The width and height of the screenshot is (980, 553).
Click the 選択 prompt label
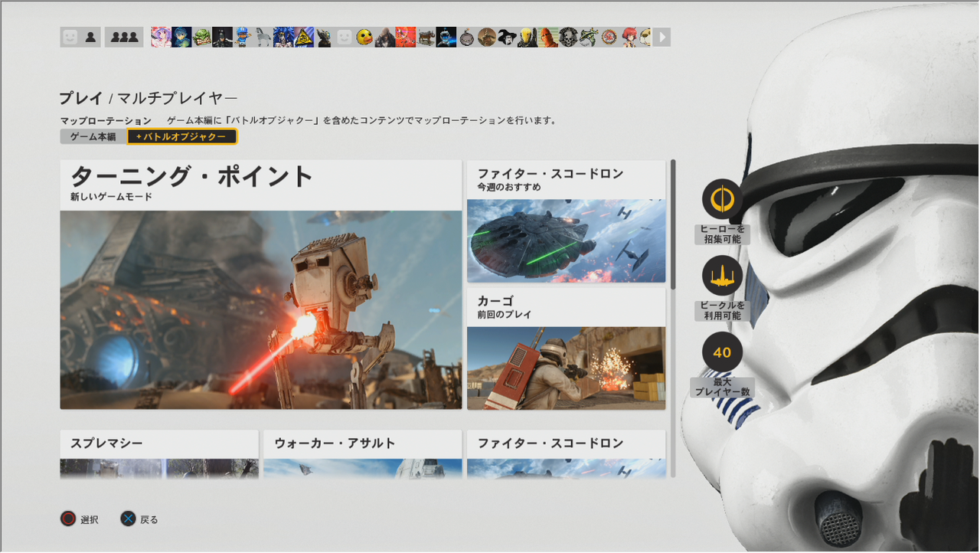90,520
